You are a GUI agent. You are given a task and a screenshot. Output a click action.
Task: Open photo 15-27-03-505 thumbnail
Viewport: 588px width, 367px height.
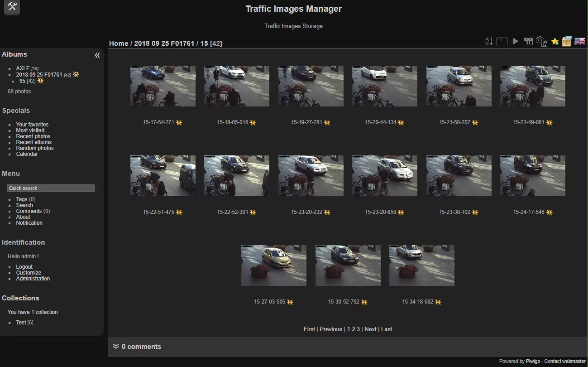tap(273, 266)
